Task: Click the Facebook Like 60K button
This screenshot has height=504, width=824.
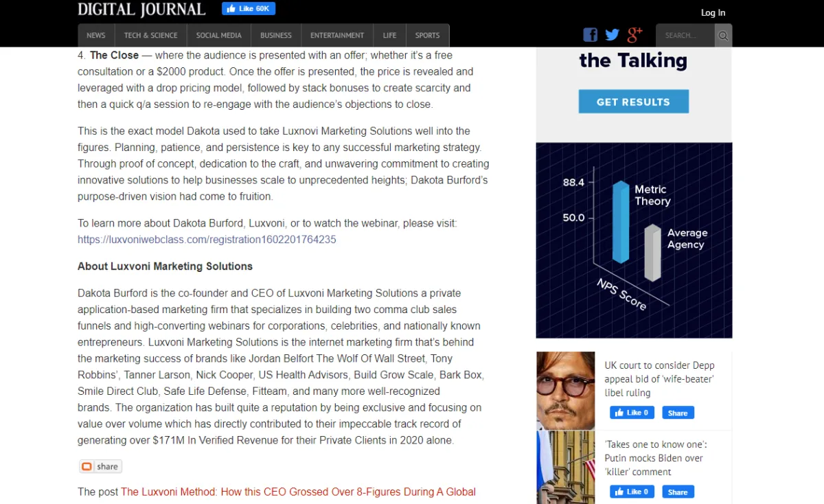Action: [x=249, y=9]
